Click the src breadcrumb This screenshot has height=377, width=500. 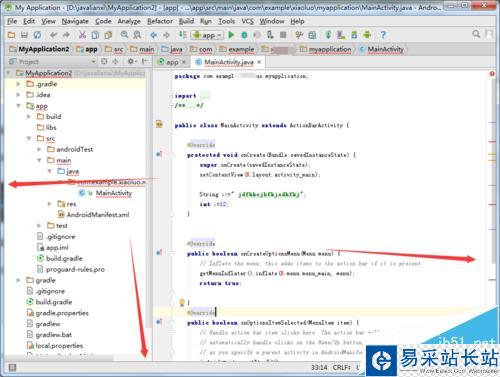click(x=114, y=49)
